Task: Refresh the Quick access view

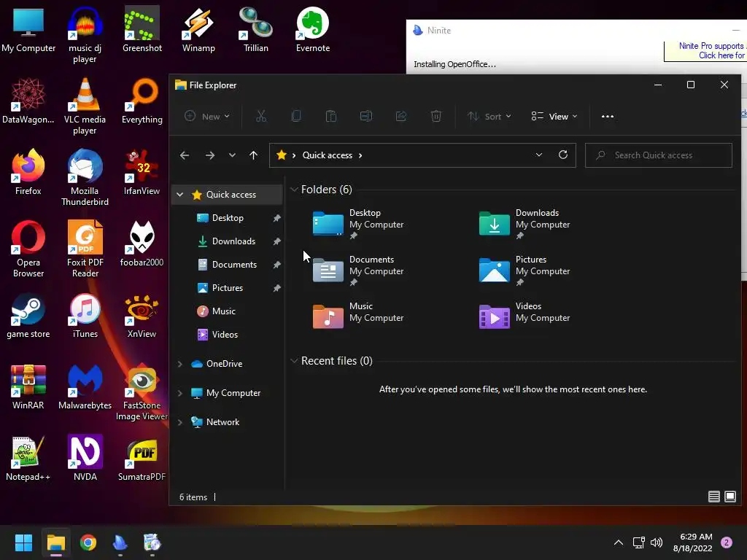Action: click(x=563, y=155)
